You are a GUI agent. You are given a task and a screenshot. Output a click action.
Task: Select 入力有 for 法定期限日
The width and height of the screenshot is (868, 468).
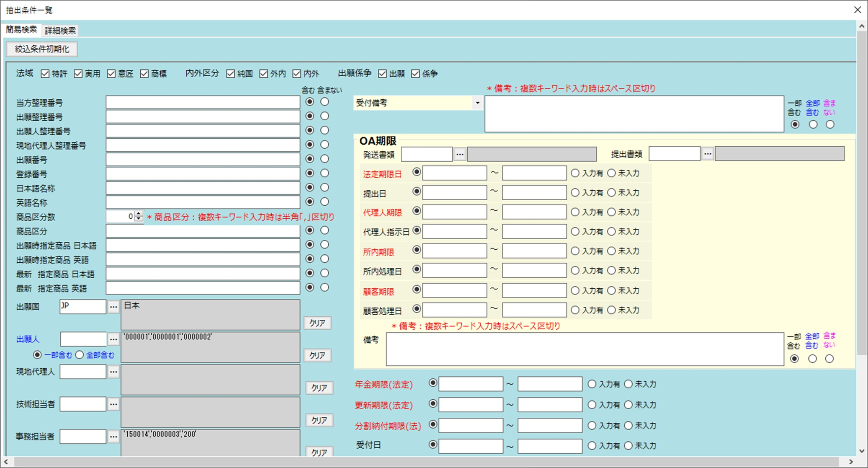coord(575,173)
